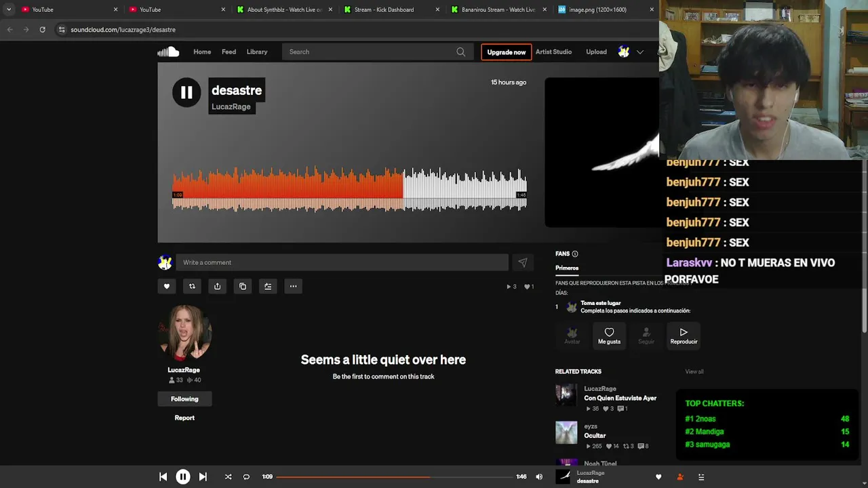
Task: Click Me gusta heart button
Action: pos(609,335)
